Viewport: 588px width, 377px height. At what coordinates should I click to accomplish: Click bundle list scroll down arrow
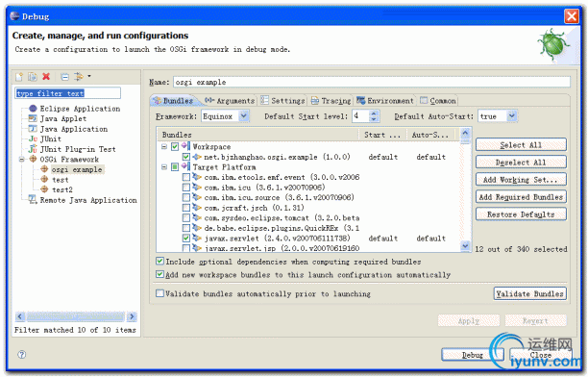(465, 246)
